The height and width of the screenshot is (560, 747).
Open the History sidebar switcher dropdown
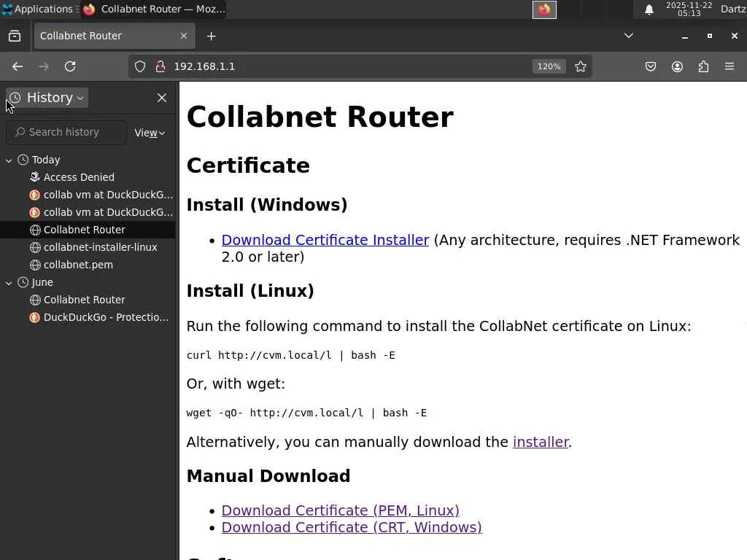point(47,98)
